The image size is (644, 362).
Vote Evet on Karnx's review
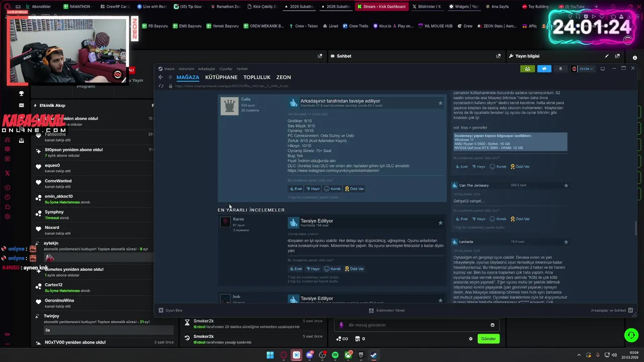click(x=296, y=269)
